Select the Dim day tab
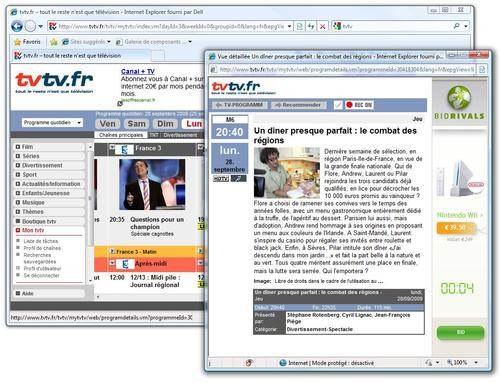The width and height of the screenshot is (500, 383). tap(165, 124)
